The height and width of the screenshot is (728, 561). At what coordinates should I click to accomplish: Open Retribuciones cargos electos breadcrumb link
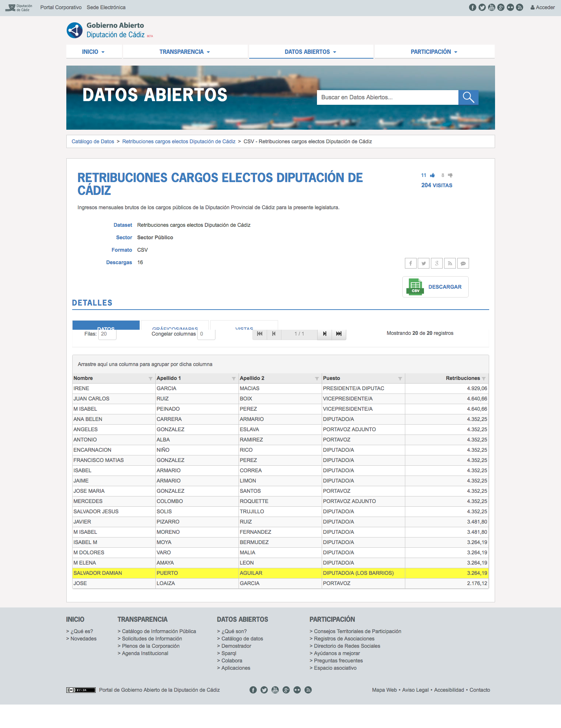pos(179,141)
